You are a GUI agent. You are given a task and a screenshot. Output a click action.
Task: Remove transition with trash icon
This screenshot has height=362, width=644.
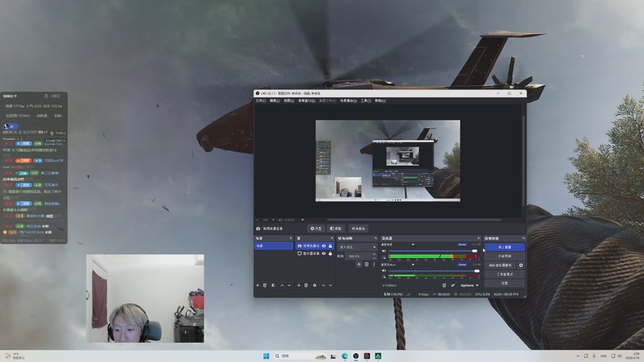point(367,265)
